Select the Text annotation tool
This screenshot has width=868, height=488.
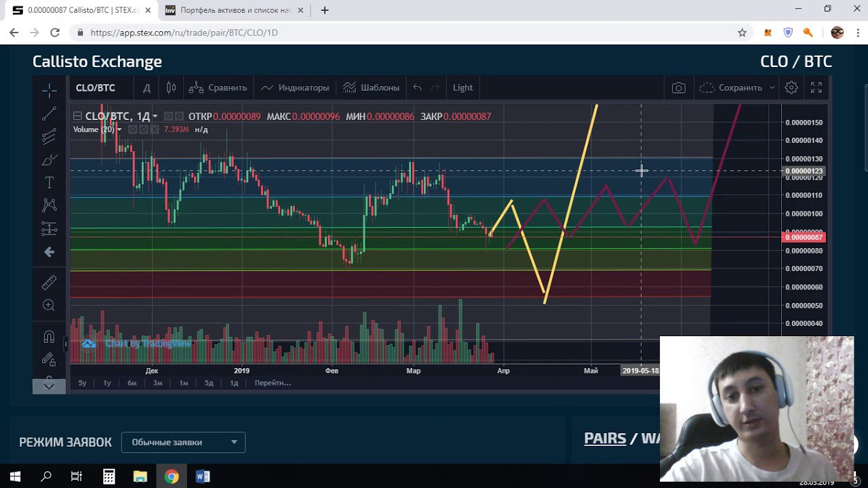[49, 182]
